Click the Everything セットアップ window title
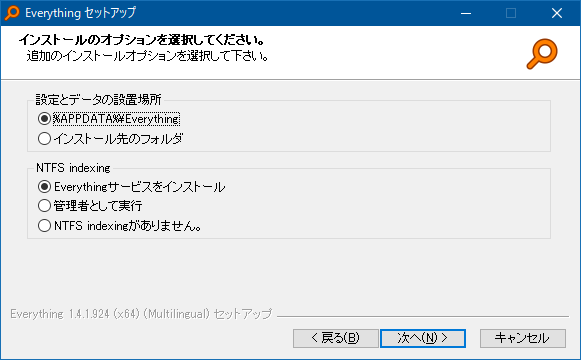 (x=80, y=13)
